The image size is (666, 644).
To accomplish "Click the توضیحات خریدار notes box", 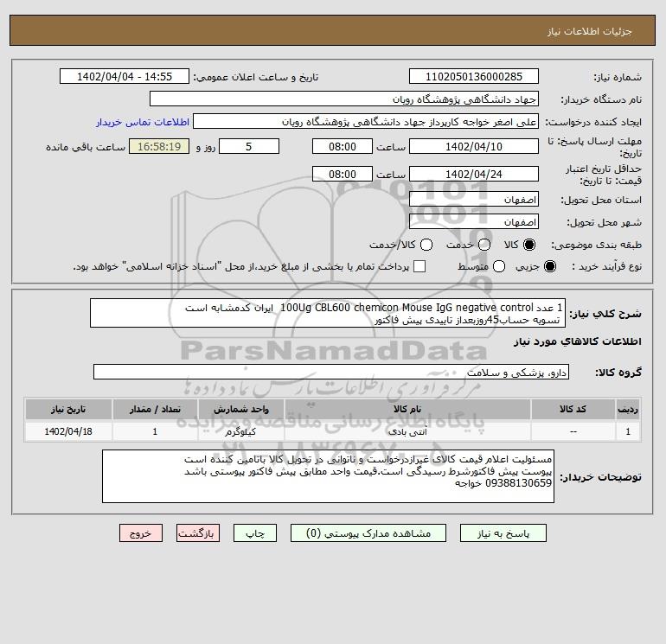I will coord(328,476).
